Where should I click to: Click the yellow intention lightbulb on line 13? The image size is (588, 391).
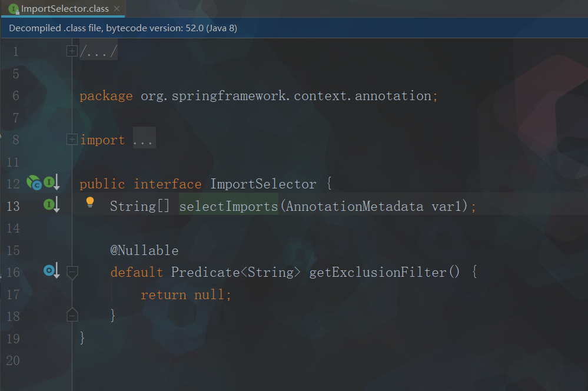click(90, 202)
